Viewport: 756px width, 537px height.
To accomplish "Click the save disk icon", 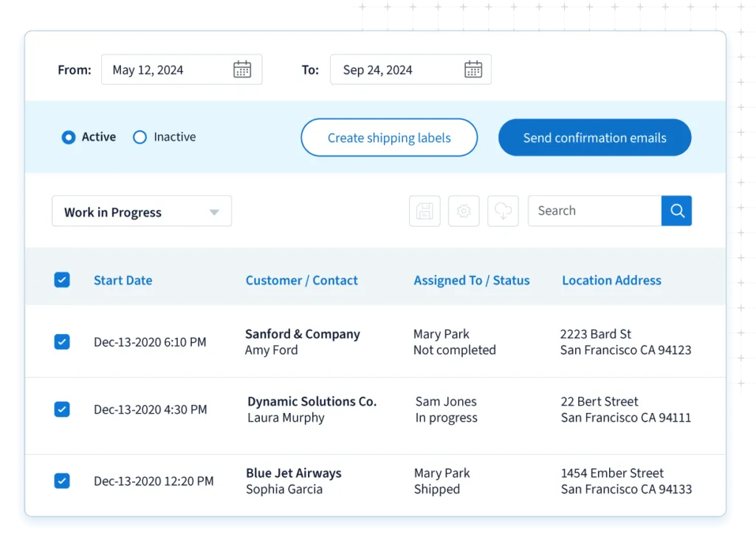I will pos(425,211).
